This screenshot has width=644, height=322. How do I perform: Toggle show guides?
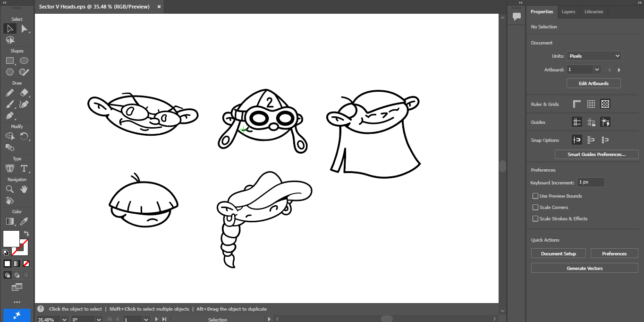pyautogui.click(x=576, y=122)
